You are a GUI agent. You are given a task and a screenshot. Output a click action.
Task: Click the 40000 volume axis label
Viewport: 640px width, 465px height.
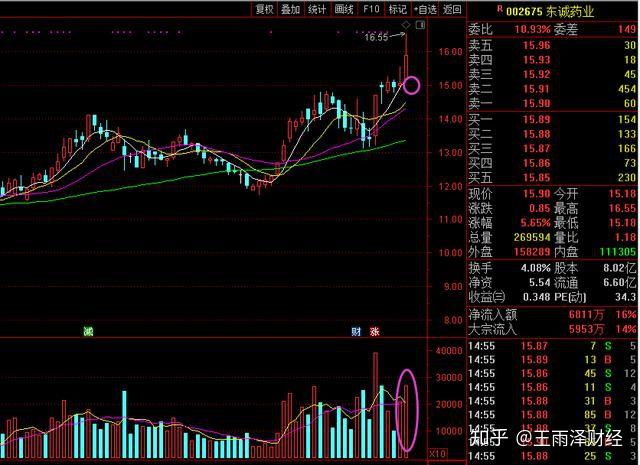tap(449, 351)
